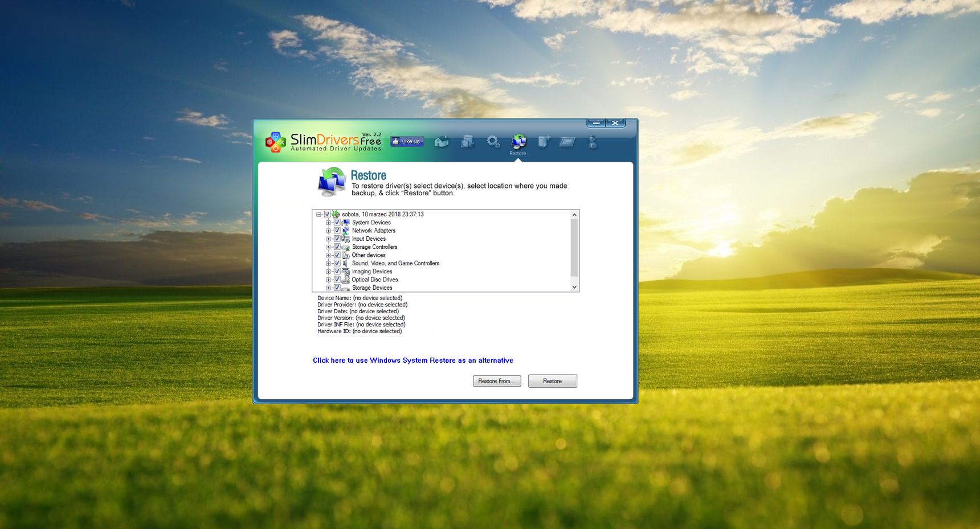
Task: Click the slanted flat panel toolbar icon
Action: pos(567,141)
